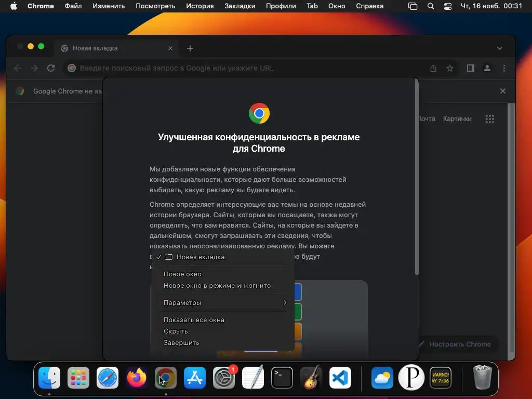Screen dimensions: 532x399
Task: Launch Terminal from the Dock
Action: (282, 378)
